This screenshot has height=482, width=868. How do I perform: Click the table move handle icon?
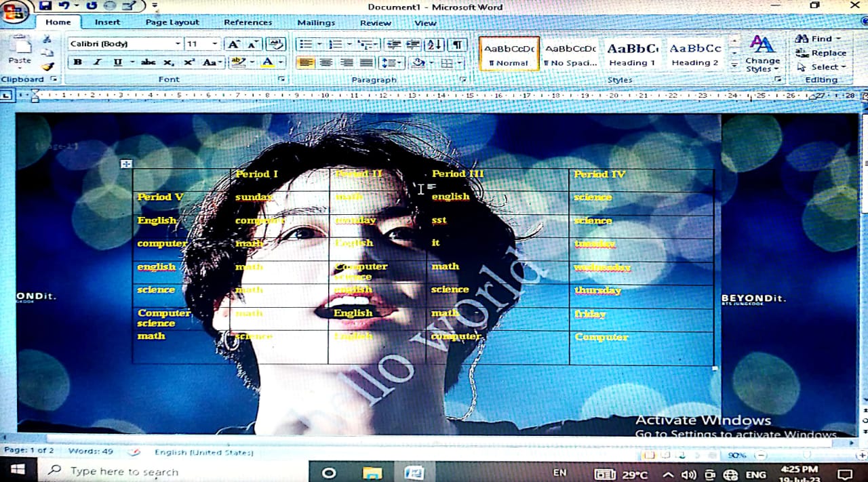[x=125, y=163]
